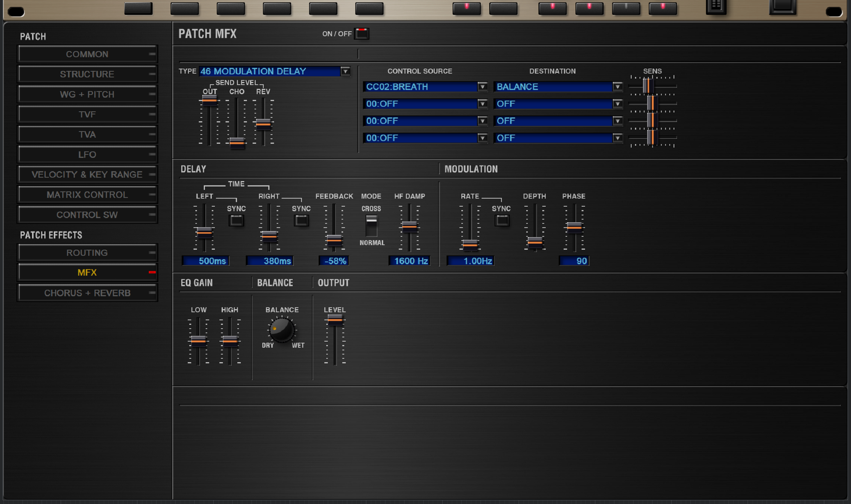This screenshot has width=851, height=504.
Task: Enable SYNC for left delay time
Action: click(236, 220)
